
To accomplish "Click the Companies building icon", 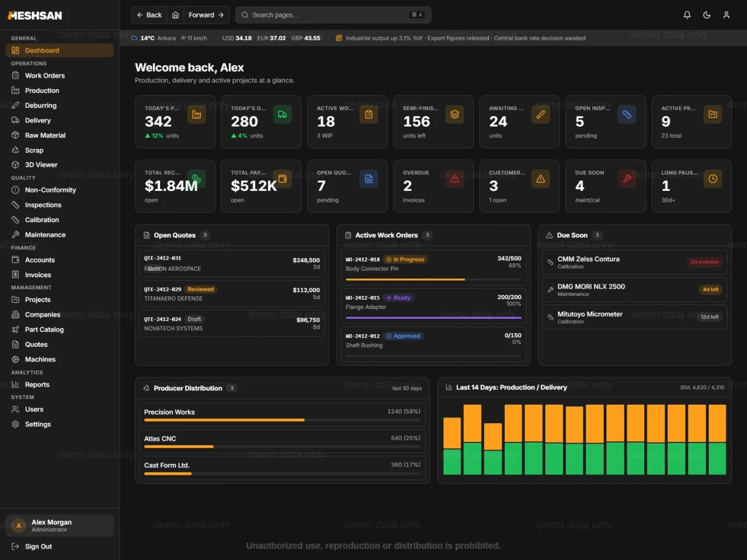I will [x=15, y=314].
